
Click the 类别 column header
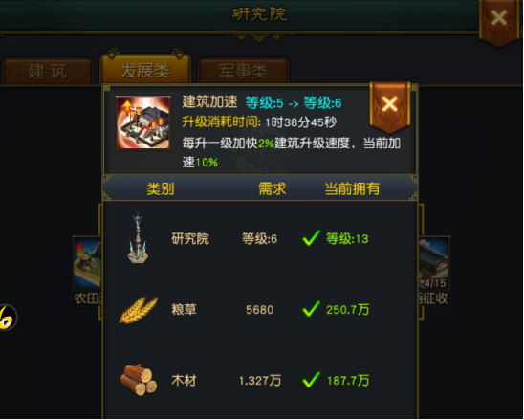[161, 188]
